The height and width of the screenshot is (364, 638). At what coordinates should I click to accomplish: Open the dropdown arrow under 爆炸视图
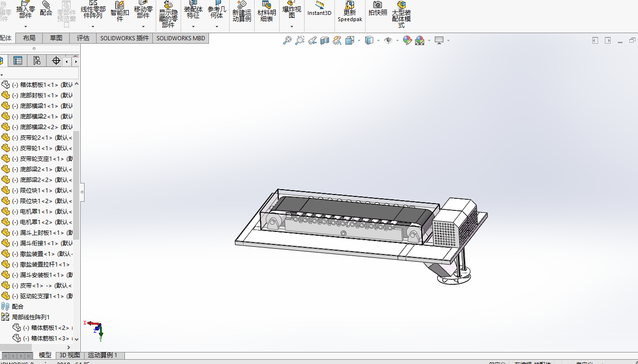(292, 26)
